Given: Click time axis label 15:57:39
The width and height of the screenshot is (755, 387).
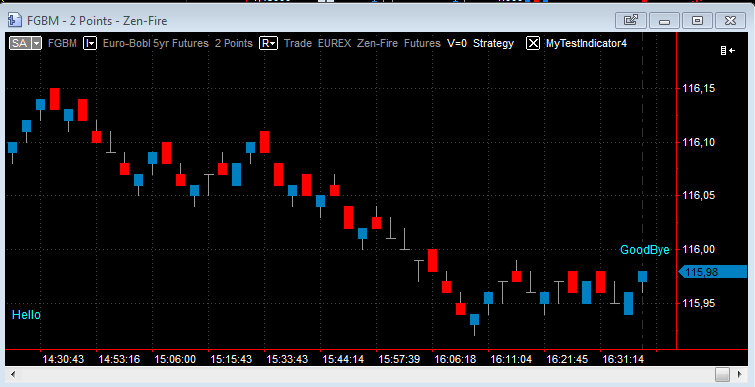Looking at the screenshot, I should coord(399,359).
